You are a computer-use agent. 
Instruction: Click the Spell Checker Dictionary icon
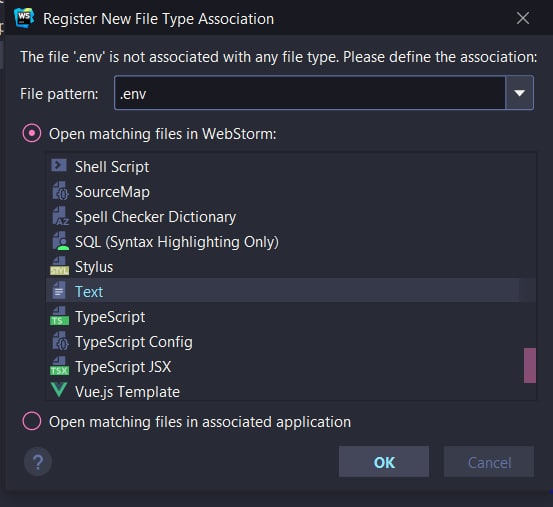pyautogui.click(x=60, y=216)
